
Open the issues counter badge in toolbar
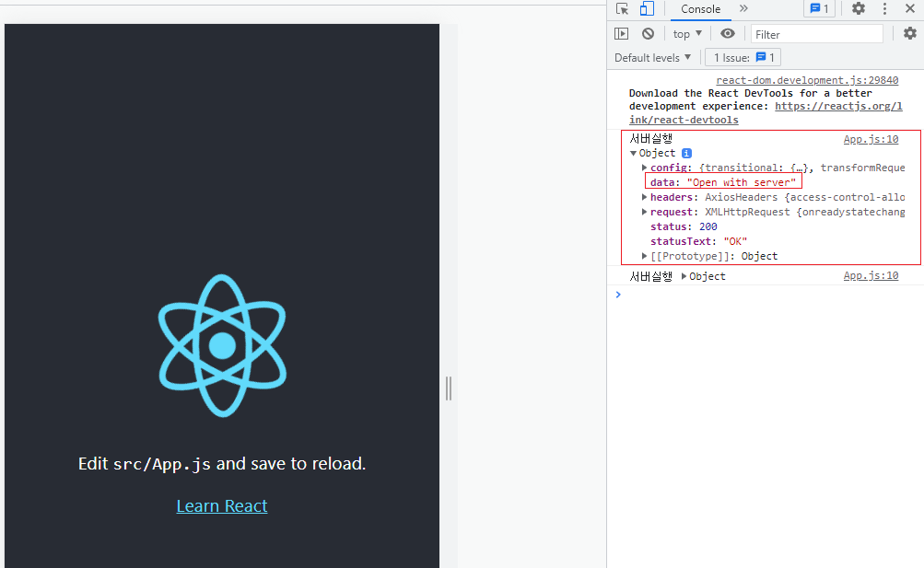[x=819, y=9]
